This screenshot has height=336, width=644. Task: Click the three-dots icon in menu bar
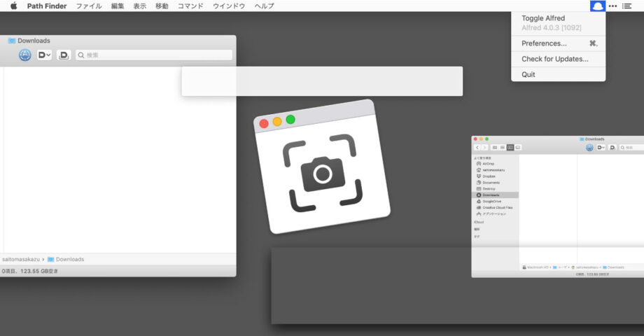pyautogui.click(x=612, y=6)
